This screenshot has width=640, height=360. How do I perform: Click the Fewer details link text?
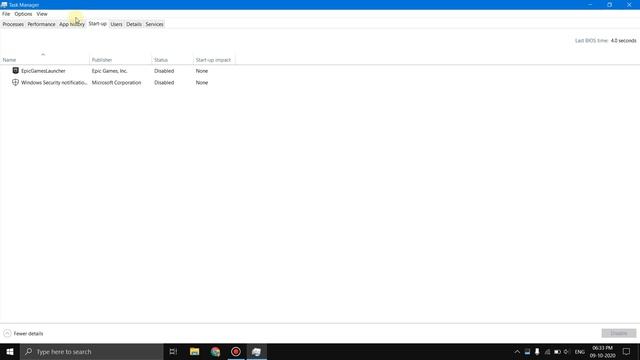pyautogui.click(x=28, y=333)
